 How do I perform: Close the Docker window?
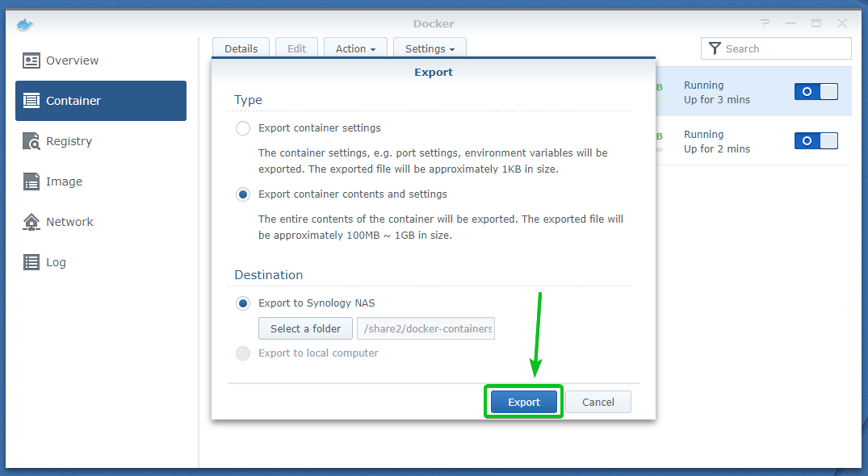pyautogui.click(x=842, y=23)
